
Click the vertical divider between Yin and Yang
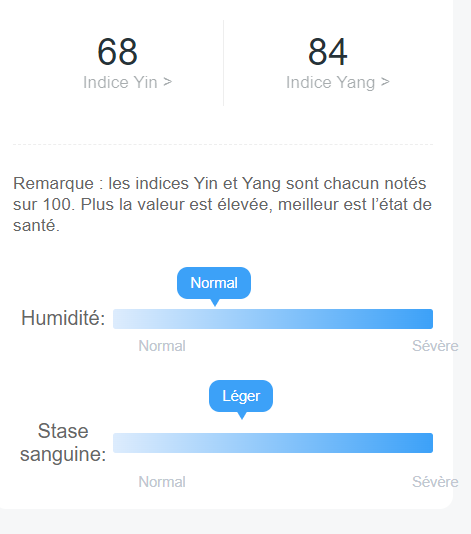point(223,63)
